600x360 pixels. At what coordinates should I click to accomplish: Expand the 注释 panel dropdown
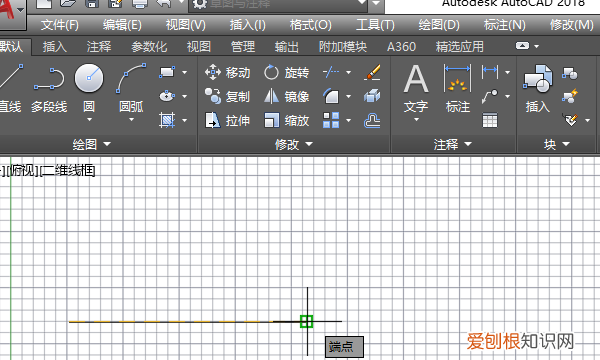pos(453,145)
